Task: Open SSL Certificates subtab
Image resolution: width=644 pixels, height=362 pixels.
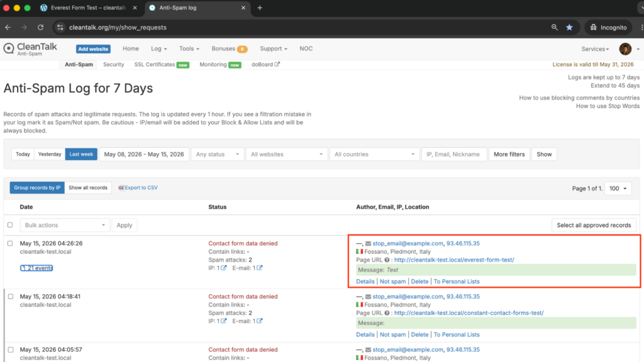Action: tap(162, 65)
